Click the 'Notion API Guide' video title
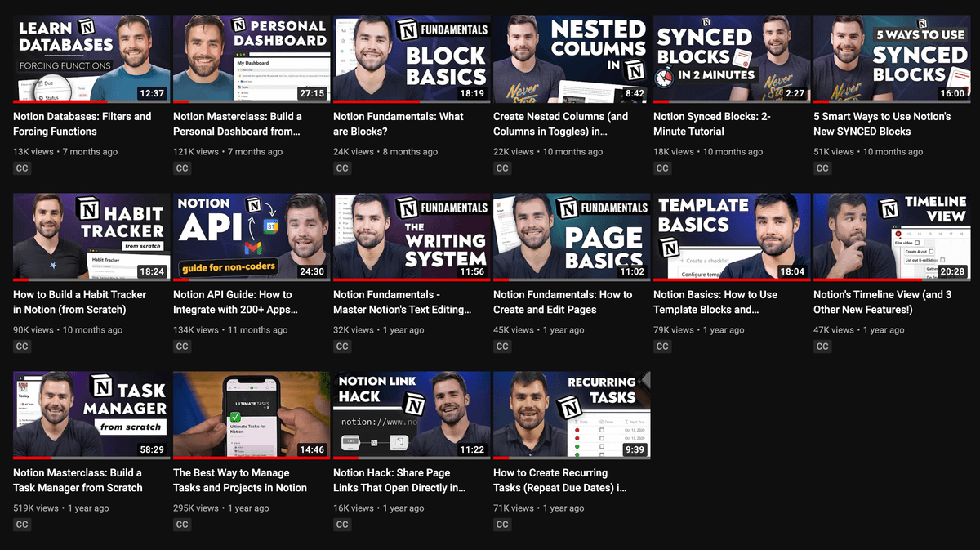The width and height of the screenshot is (980, 550). [x=235, y=302]
